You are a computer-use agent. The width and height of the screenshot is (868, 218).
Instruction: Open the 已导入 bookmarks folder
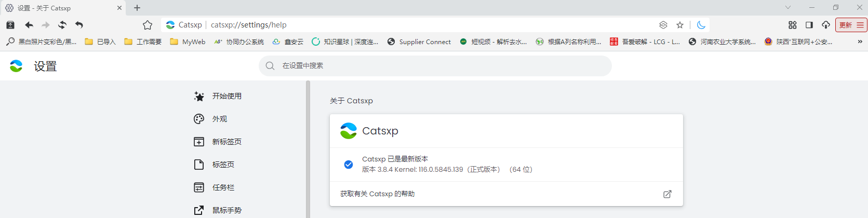pos(100,42)
